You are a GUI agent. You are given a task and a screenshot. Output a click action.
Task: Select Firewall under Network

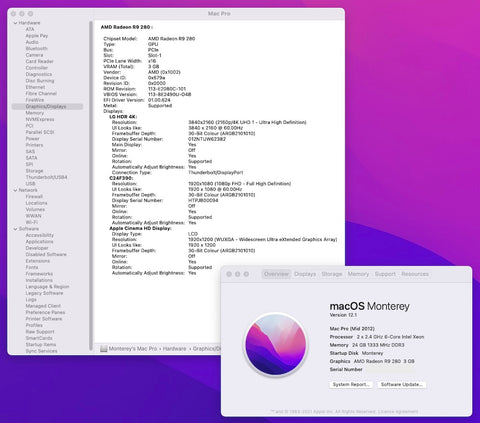coord(34,197)
